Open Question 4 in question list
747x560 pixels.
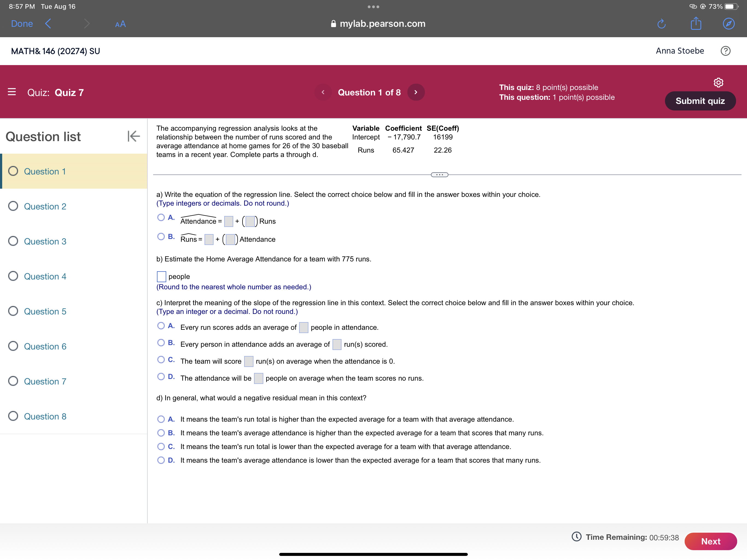click(x=45, y=276)
